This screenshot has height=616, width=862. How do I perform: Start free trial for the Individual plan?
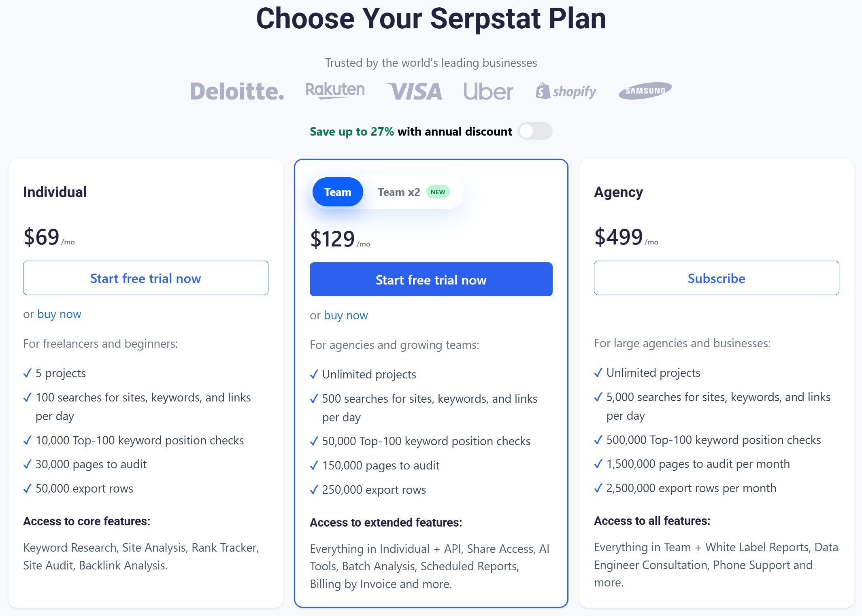point(146,278)
